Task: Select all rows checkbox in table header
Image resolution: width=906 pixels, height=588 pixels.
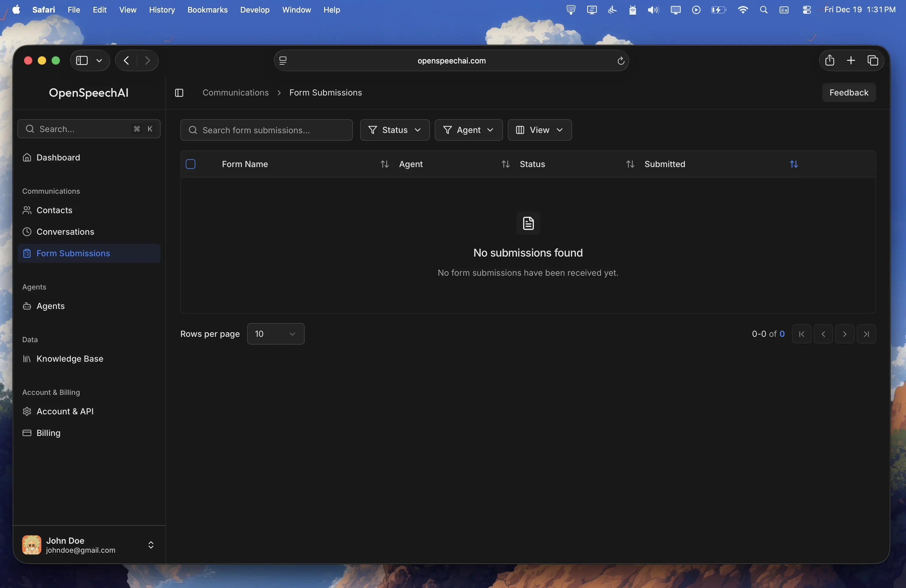Action: [191, 164]
